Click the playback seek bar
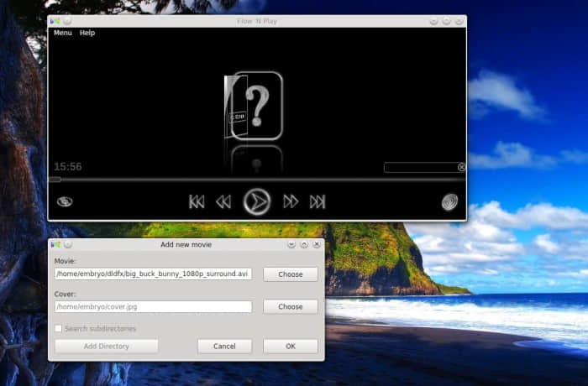The image size is (588, 386). pyautogui.click(x=257, y=180)
